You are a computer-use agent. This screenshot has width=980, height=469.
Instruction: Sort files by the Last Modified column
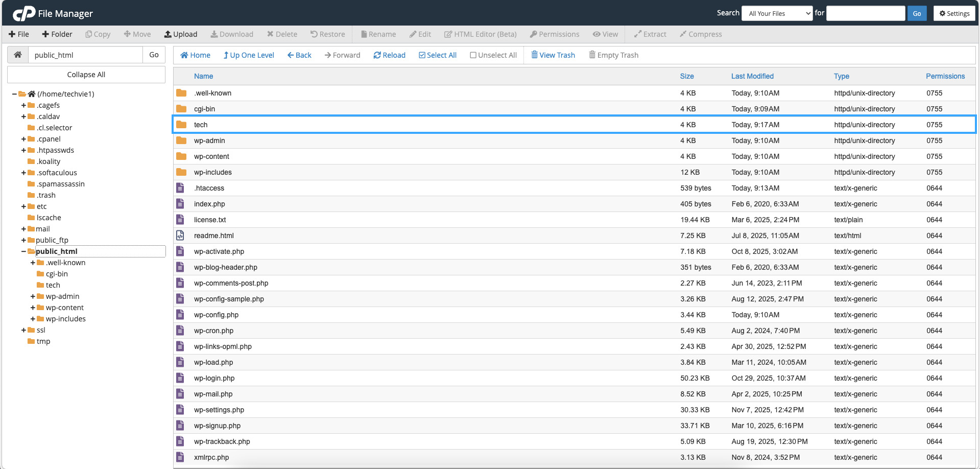click(752, 76)
